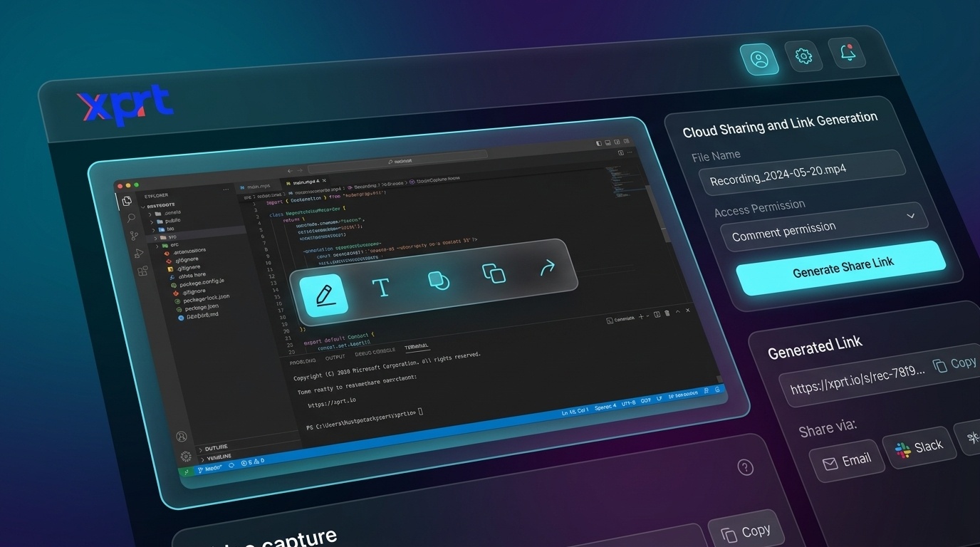
Task: Open the Accounts icon in activity bar
Action: coord(182,437)
